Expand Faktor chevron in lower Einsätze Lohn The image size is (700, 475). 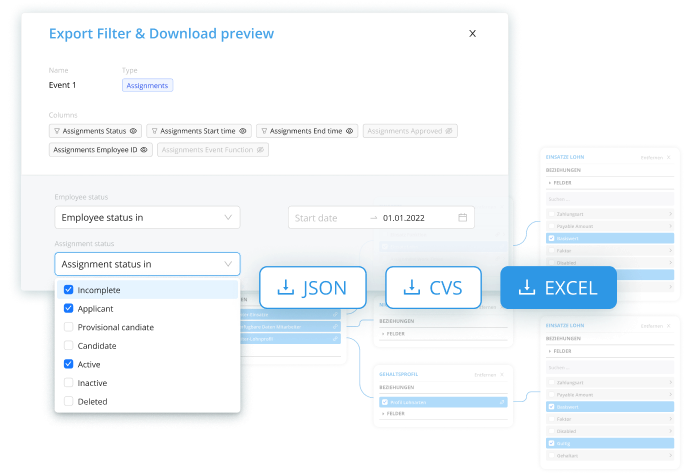670,419
